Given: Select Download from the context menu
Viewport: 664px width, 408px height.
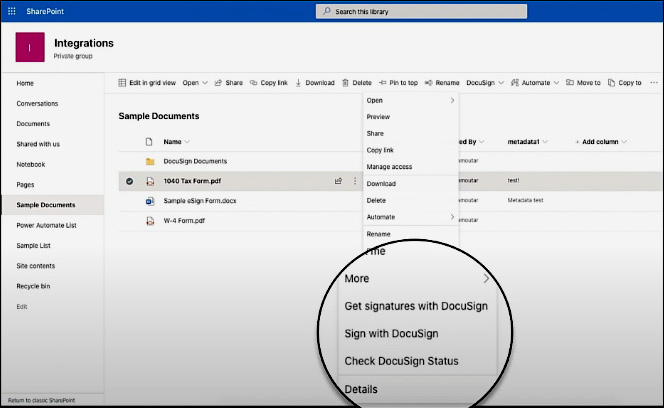Looking at the screenshot, I should (381, 183).
